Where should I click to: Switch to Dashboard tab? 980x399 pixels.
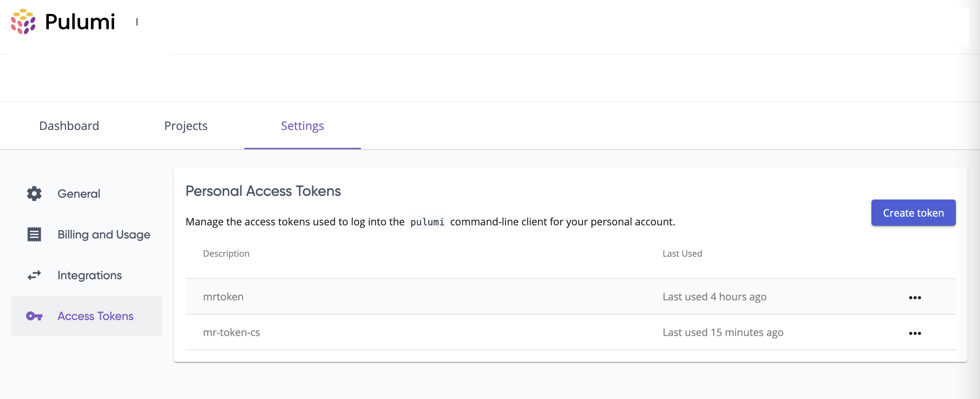pos(69,126)
